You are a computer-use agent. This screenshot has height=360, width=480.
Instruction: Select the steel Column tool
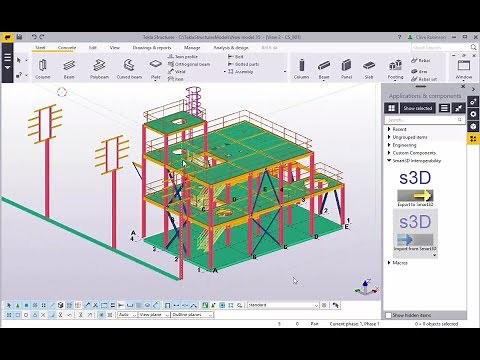[x=43, y=69]
